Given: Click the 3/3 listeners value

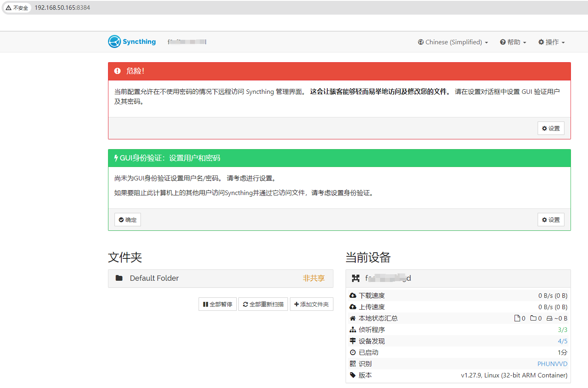Looking at the screenshot, I should click(x=562, y=330).
